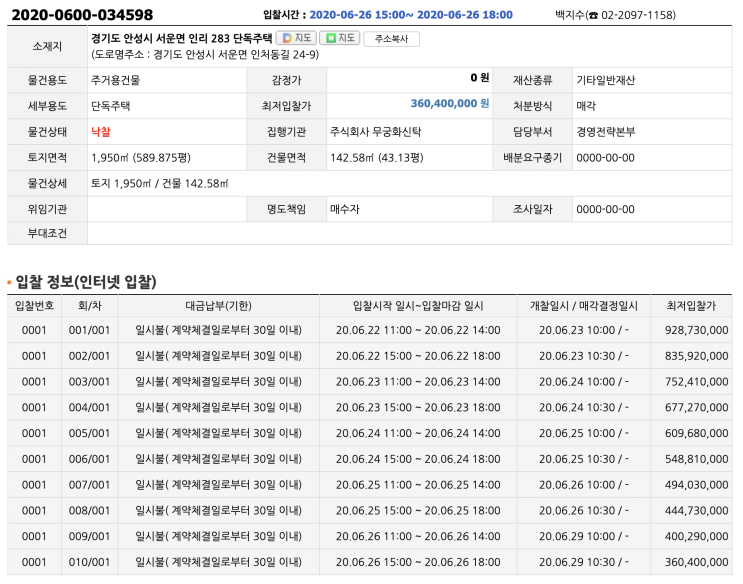Click land area 1,950㎡ (589.875평)
This screenshot has width=743, height=584.
141,158
